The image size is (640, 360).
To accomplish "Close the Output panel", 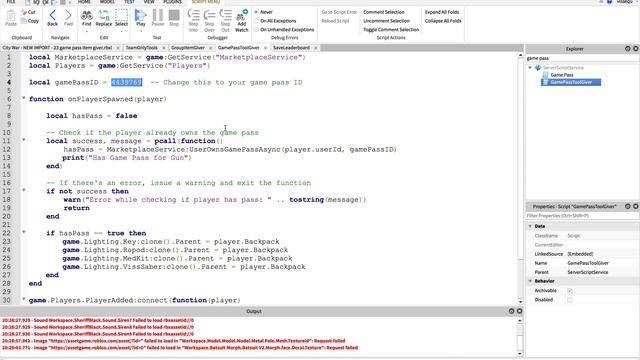I will [519, 311].
